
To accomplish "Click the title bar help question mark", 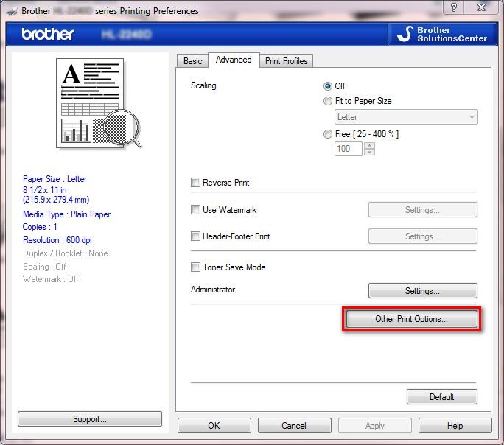I will (455, 8).
